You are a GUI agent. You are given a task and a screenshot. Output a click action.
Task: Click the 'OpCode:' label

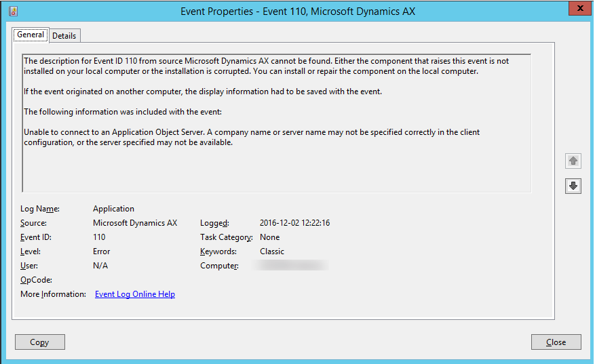(x=36, y=280)
